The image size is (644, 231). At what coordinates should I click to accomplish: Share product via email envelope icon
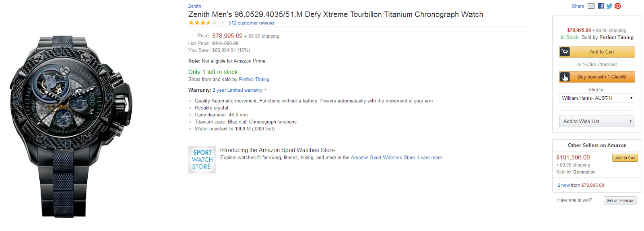click(x=591, y=6)
